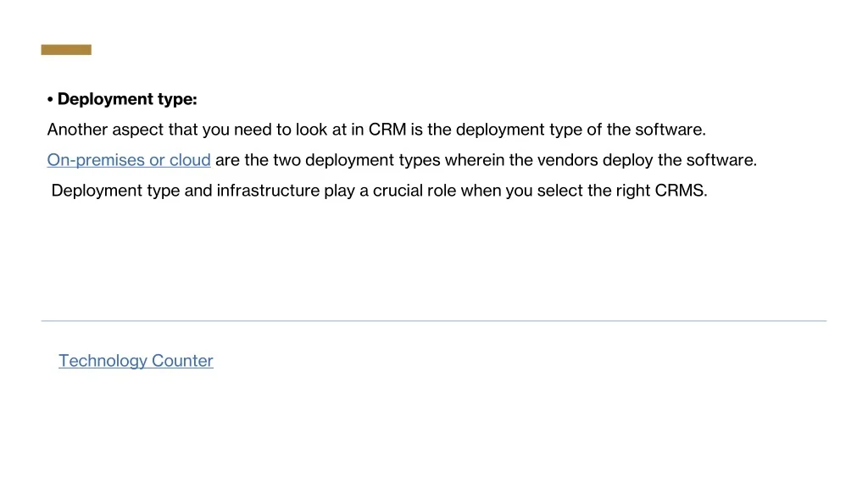This screenshot has width=868, height=488.
Task: Click the sentence starting "Another aspect that"
Action: [376, 130]
